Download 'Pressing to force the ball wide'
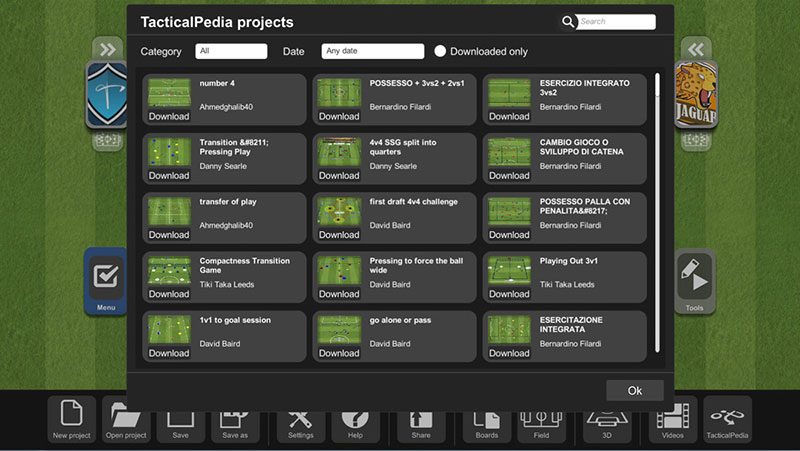The height and width of the screenshot is (451, 800). [339, 294]
